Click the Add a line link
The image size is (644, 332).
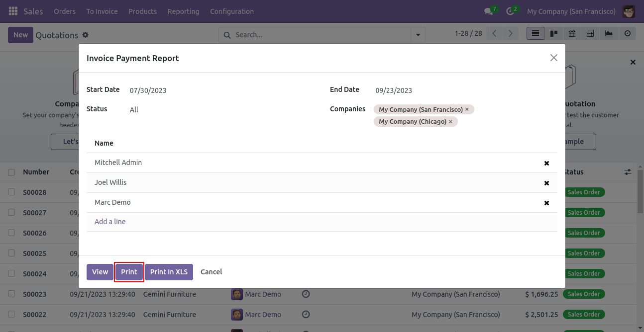coord(110,222)
